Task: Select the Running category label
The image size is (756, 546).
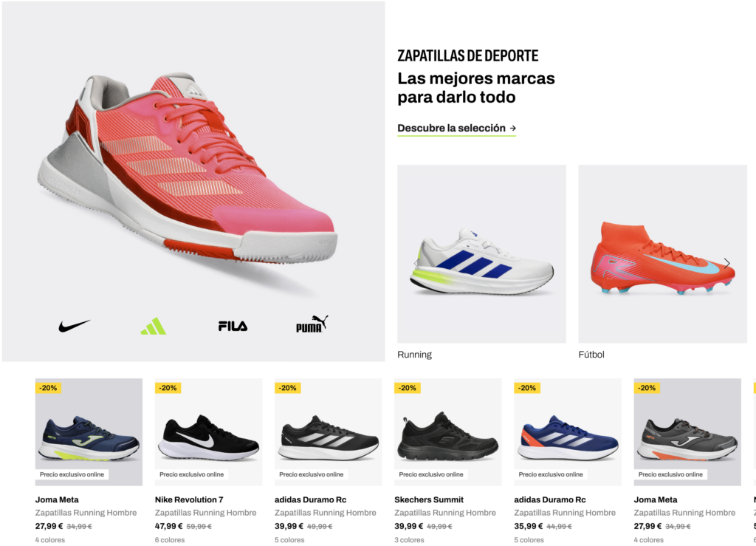Action: coord(415,355)
